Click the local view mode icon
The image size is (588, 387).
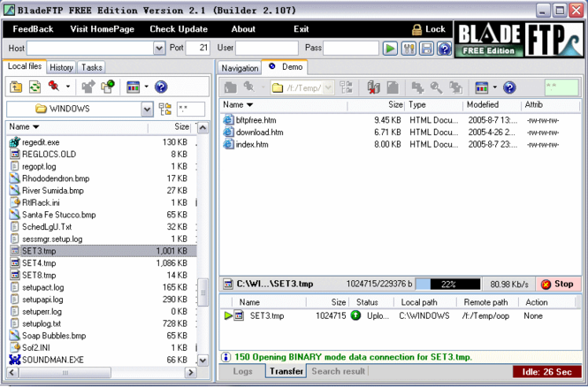tap(134, 87)
